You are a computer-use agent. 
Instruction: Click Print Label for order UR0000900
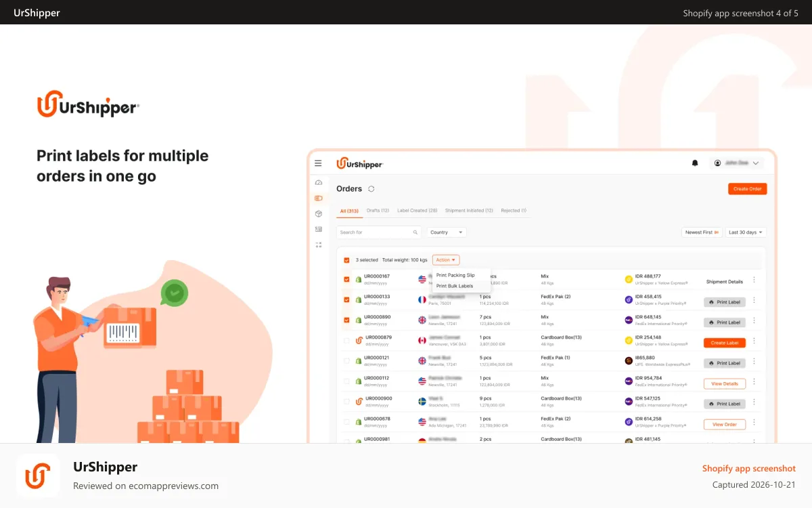725,404
